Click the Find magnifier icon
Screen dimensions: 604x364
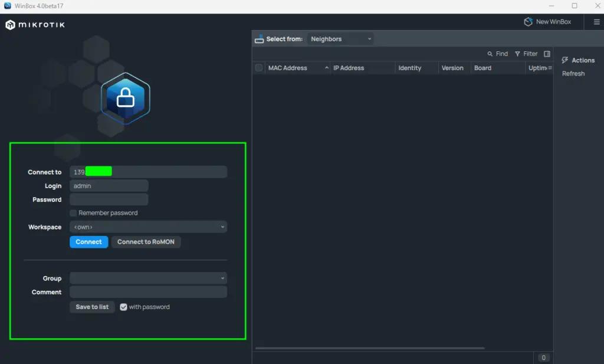pyautogui.click(x=490, y=54)
